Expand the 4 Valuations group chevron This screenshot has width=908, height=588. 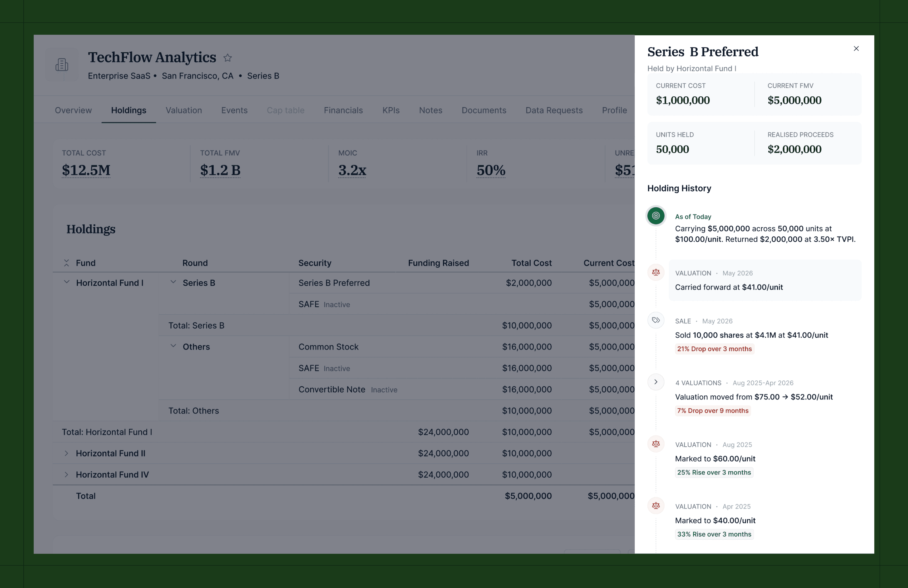(x=656, y=382)
